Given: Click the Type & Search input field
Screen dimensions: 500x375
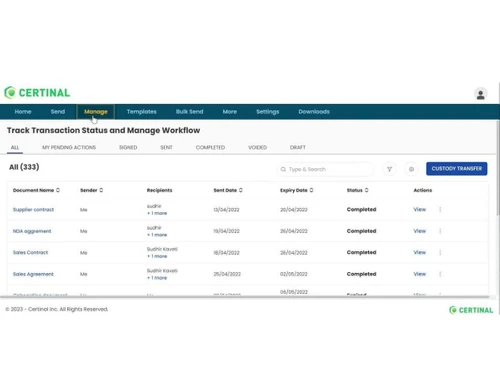Looking at the screenshot, I should click(326, 169).
